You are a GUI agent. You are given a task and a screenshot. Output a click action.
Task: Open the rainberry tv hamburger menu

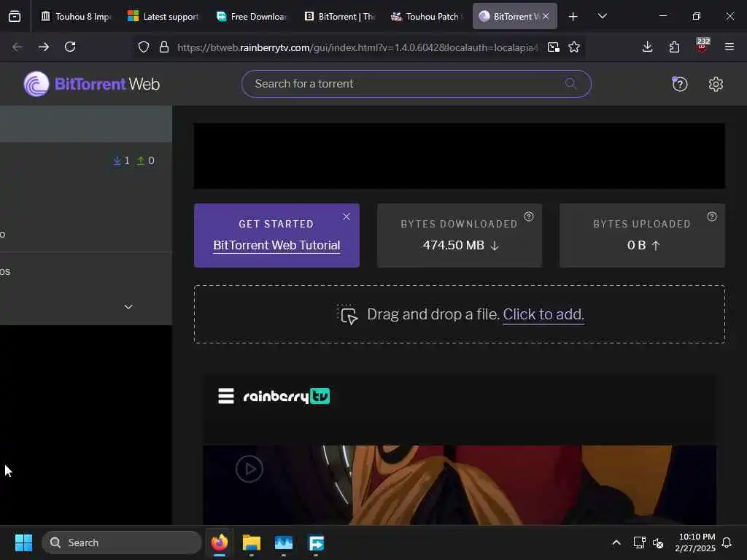[226, 396]
